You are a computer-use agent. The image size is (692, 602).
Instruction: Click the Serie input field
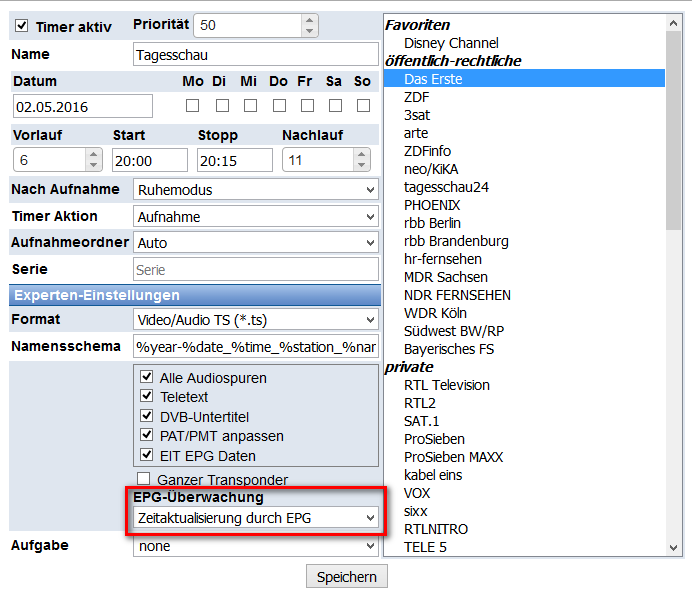tap(256, 269)
